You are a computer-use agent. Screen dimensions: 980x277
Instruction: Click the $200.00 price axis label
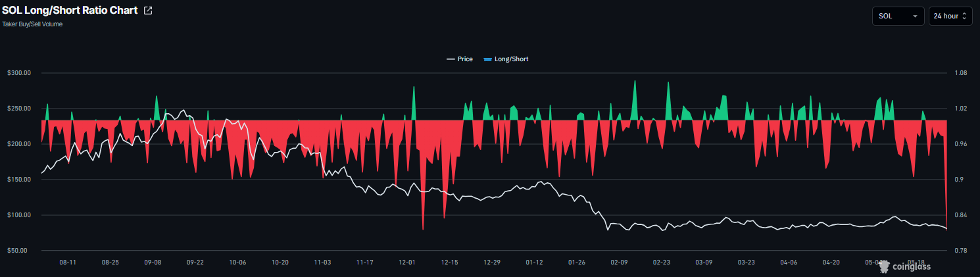point(19,144)
